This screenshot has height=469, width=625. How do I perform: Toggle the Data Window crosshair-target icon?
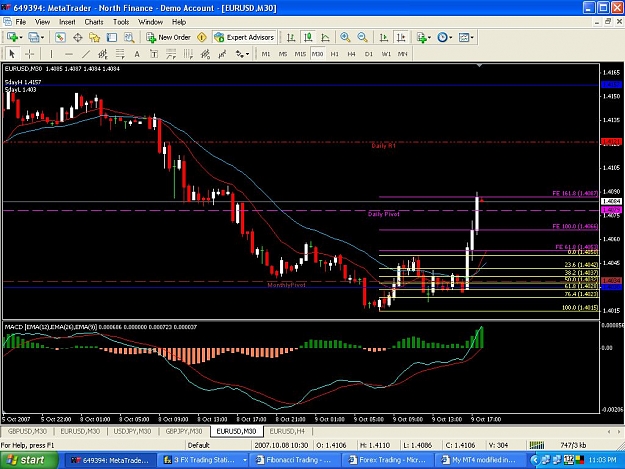(x=77, y=37)
